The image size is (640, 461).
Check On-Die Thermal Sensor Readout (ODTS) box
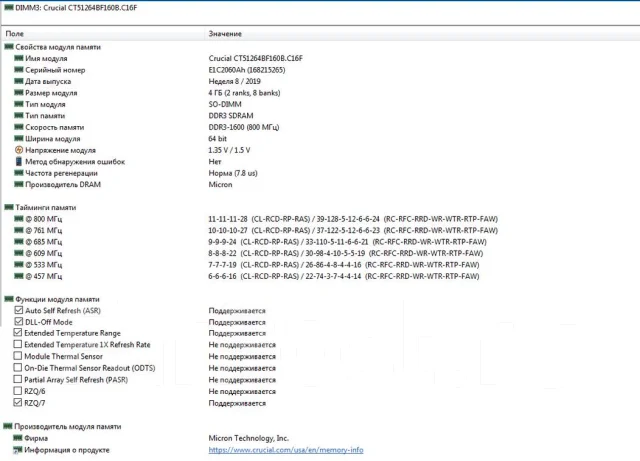tap(18, 367)
